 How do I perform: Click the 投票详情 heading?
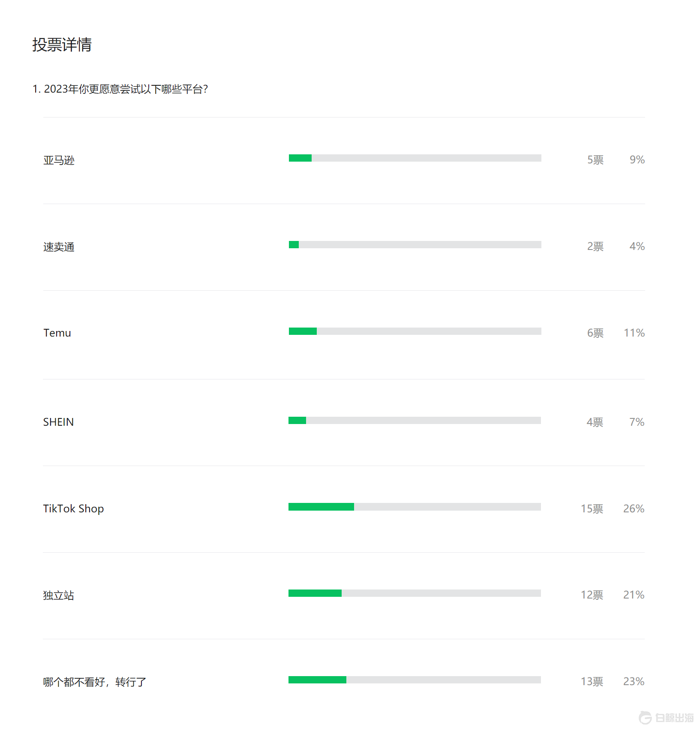62,45
